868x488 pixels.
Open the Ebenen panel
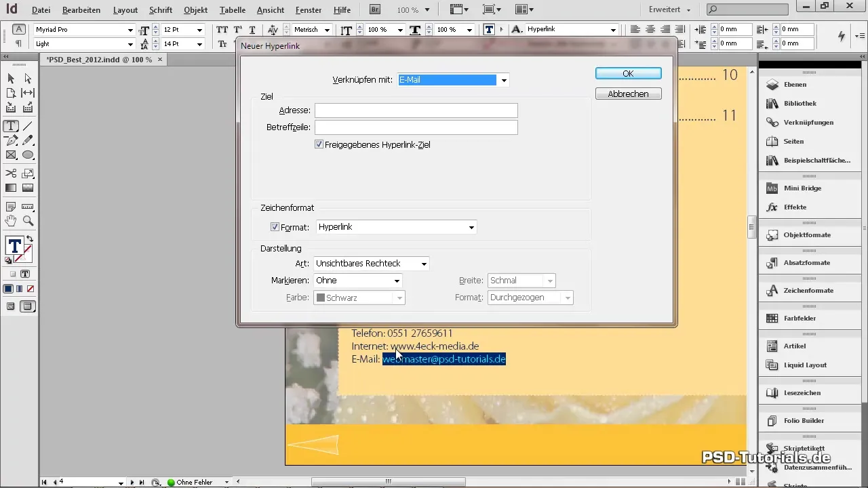[x=795, y=85]
